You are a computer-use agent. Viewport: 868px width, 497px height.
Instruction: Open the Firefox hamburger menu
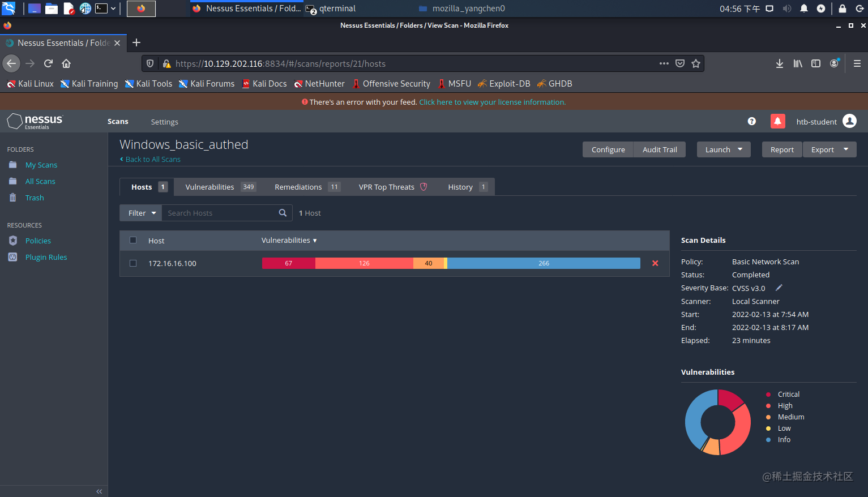[857, 63]
